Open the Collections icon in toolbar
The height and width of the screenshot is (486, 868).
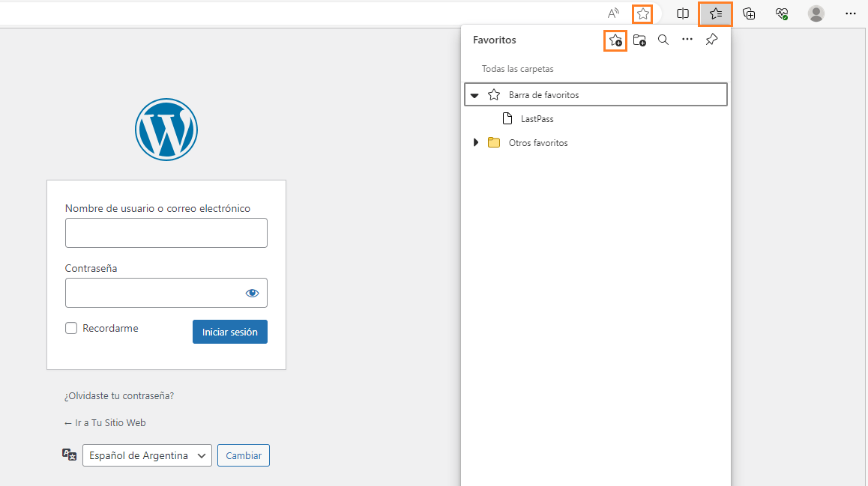pos(749,13)
